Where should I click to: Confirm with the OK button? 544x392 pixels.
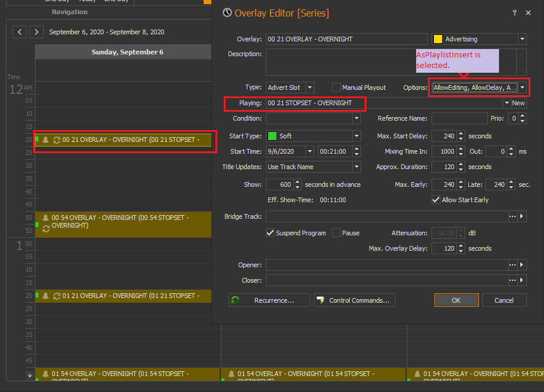[x=456, y=300]
